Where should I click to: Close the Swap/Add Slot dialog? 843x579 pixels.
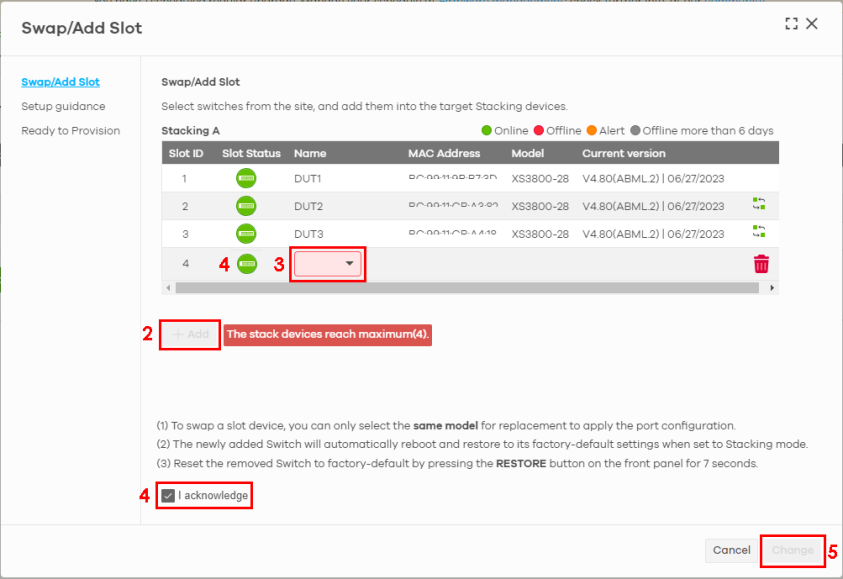coord(812,24)
